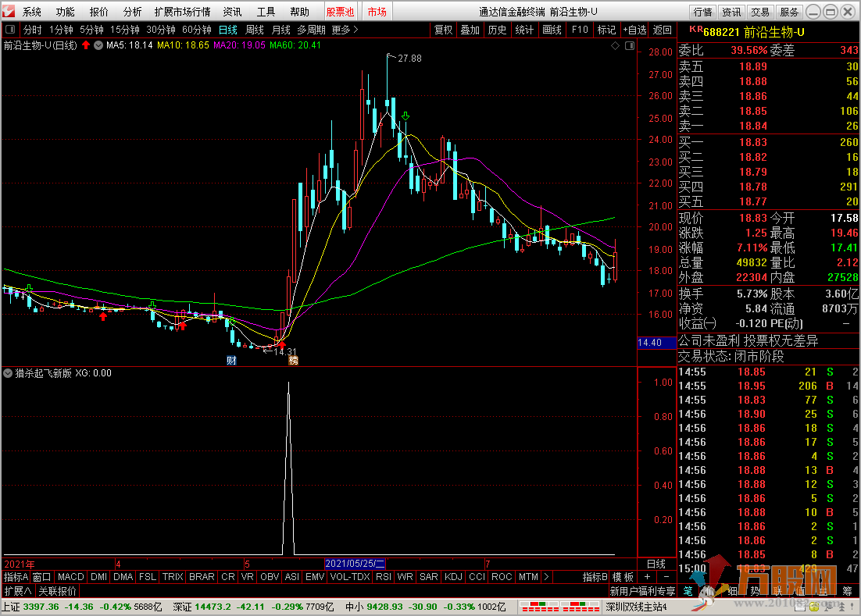
Task: Click the 新用户福利专享 link
Action: [x=642, y=591]
